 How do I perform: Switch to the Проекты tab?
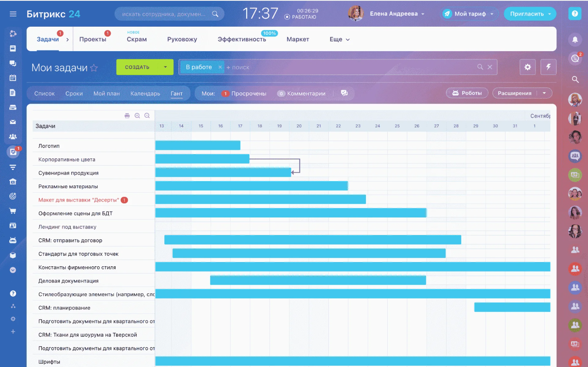coord(93,39)
